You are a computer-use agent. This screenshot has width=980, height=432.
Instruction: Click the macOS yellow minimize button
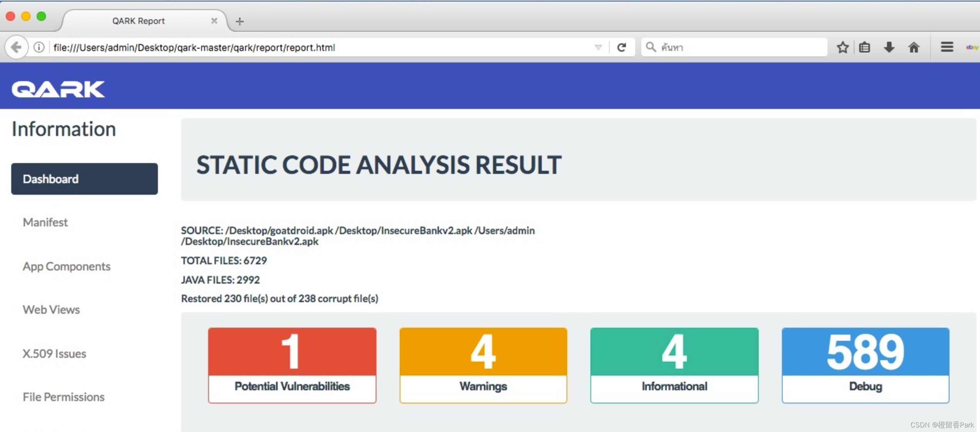(26, 16)
